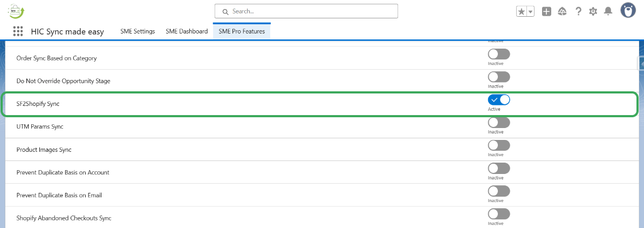Enable Order Sync Based on Category
The image size is (644, 228).
point(499,54)
